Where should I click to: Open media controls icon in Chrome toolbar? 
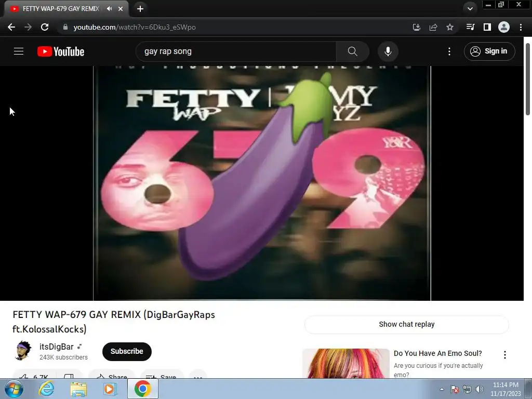pos(470,27)
